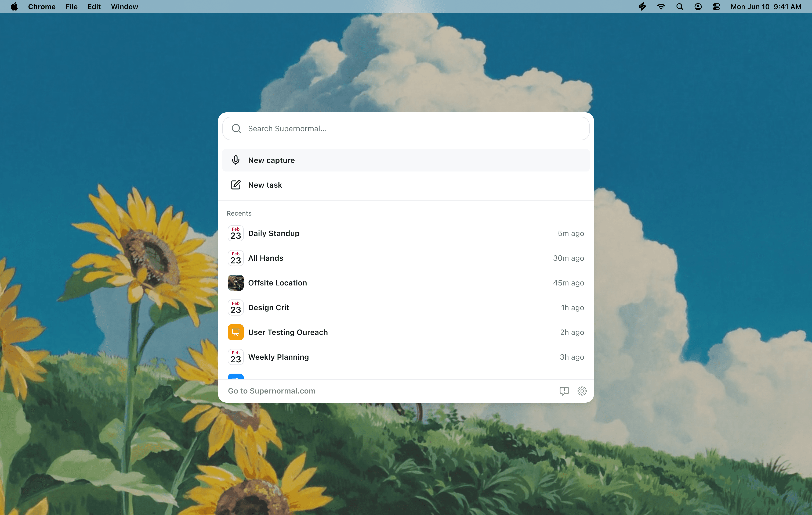Select the New task option

point(265,185)
